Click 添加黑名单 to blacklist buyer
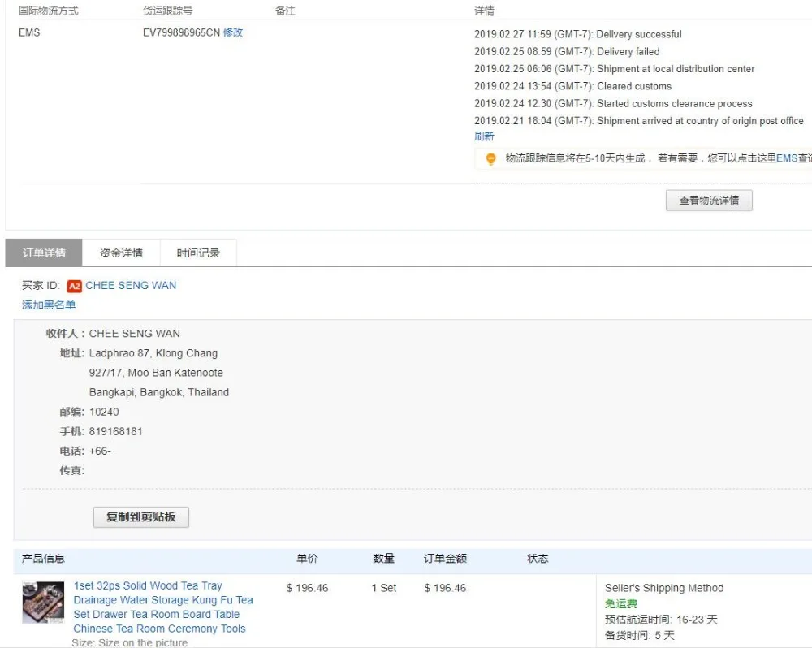Image resolution: width=812 pixels, height=648 pixels. [x=49, y=305]
